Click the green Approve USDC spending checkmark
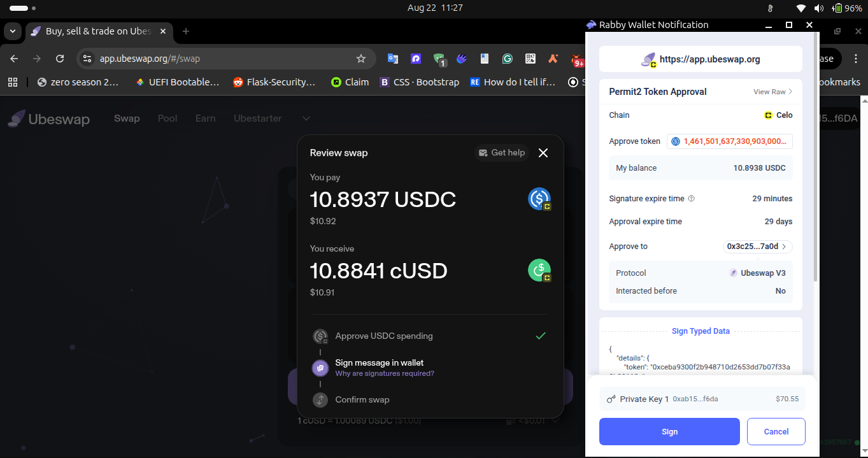868x458 pixels. [541, 336]
